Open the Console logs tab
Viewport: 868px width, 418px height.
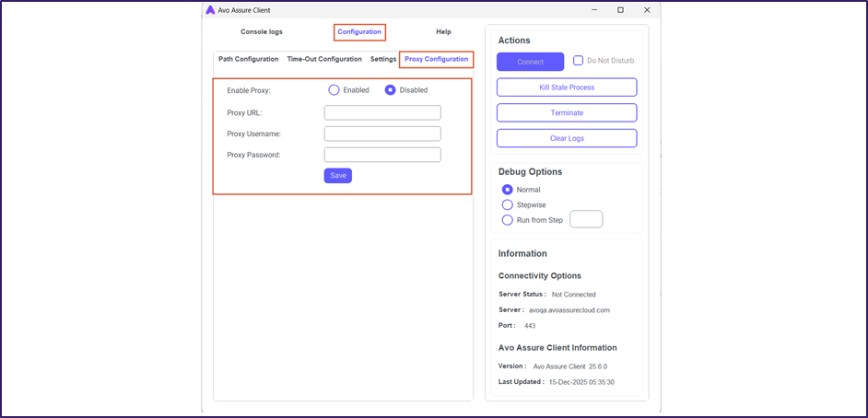point(262,32)
